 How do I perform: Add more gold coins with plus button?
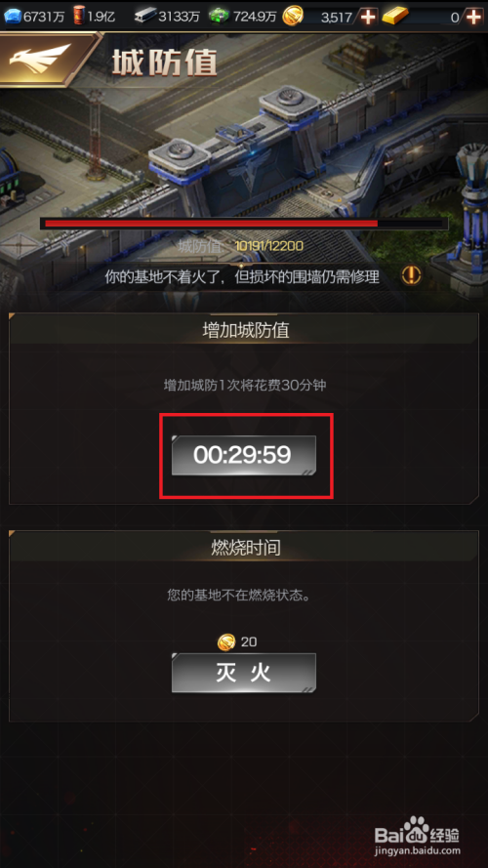(x=367, y=17)
